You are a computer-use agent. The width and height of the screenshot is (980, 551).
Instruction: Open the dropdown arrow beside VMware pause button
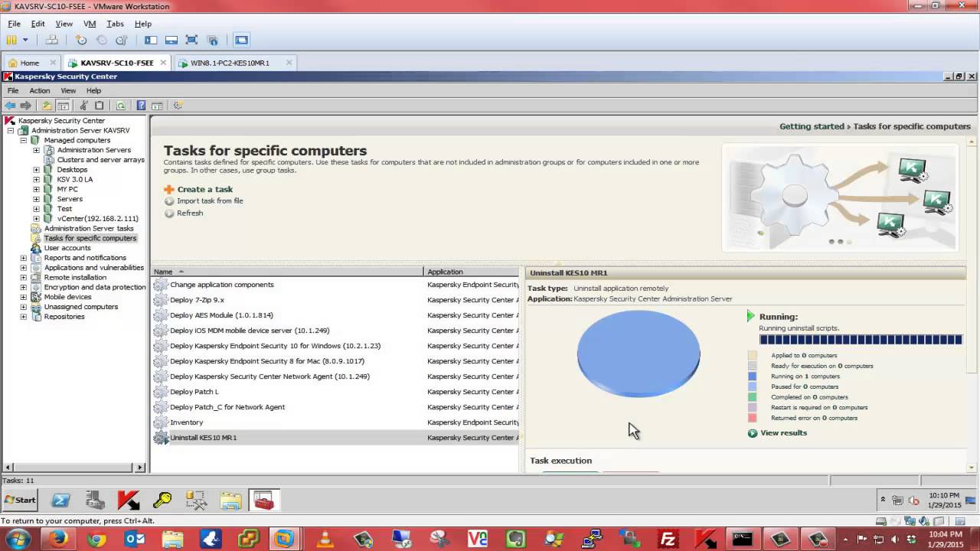(x=25, y=40)
